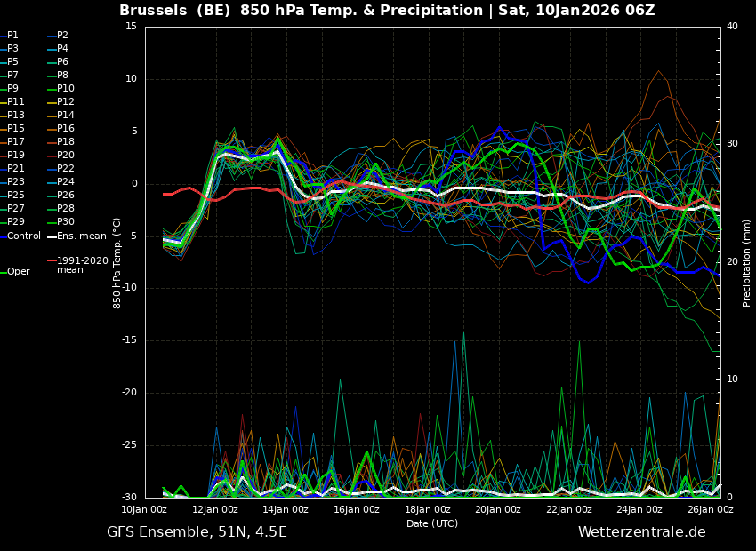Select the P15 legend entry
Image resolution: width=756 pixels, height=551 pixels.
coord(15,129)
